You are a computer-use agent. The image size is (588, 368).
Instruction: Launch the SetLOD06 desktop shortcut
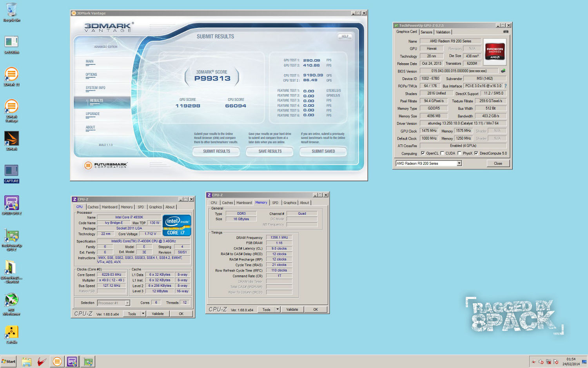(11, 44)
